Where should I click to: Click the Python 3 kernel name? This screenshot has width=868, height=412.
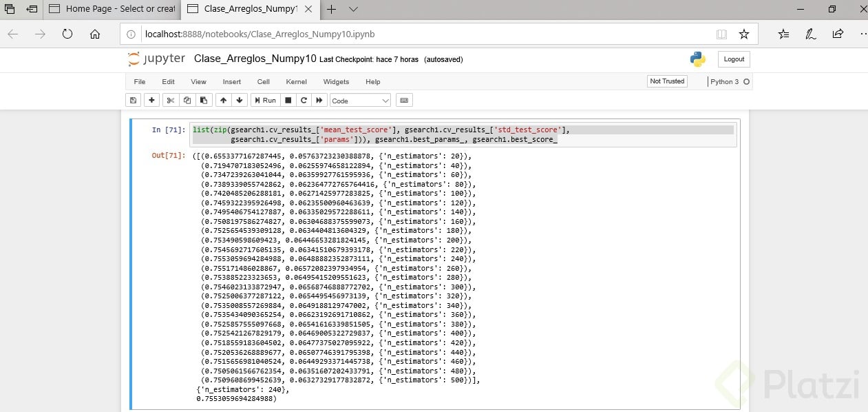click(725, 81)
